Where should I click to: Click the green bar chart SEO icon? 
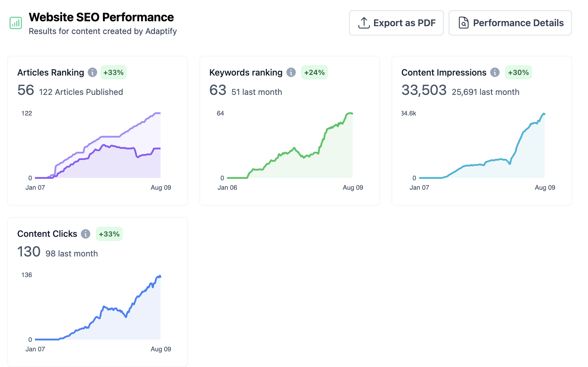[16, 23]
